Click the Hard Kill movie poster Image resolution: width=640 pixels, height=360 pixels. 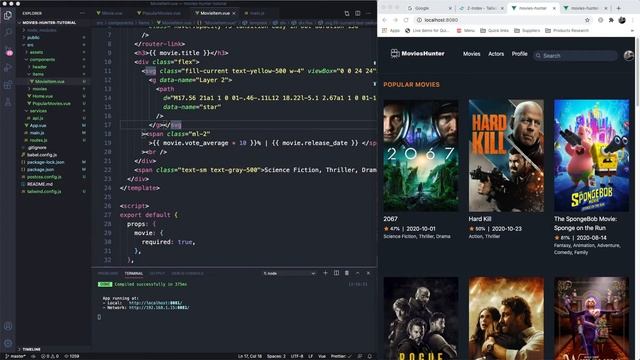click(x=506, y=156)
